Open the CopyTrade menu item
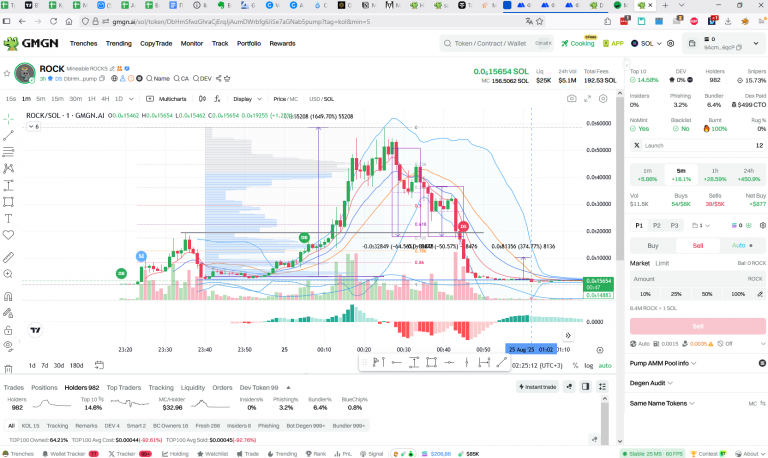 coord(156,44)
